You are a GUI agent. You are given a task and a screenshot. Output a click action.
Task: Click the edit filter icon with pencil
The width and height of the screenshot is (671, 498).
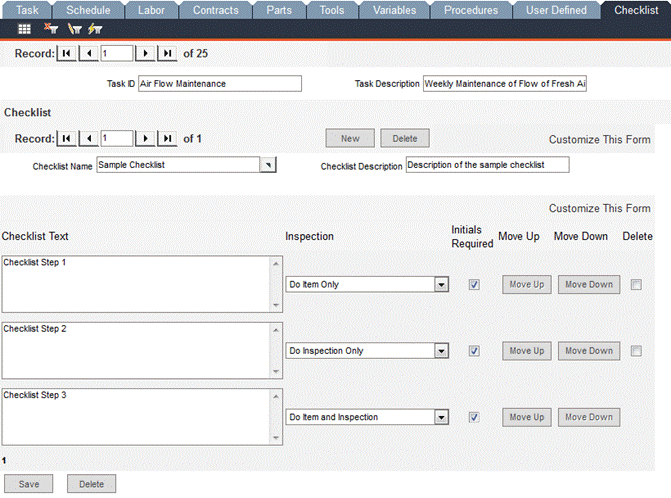[75, 29]
